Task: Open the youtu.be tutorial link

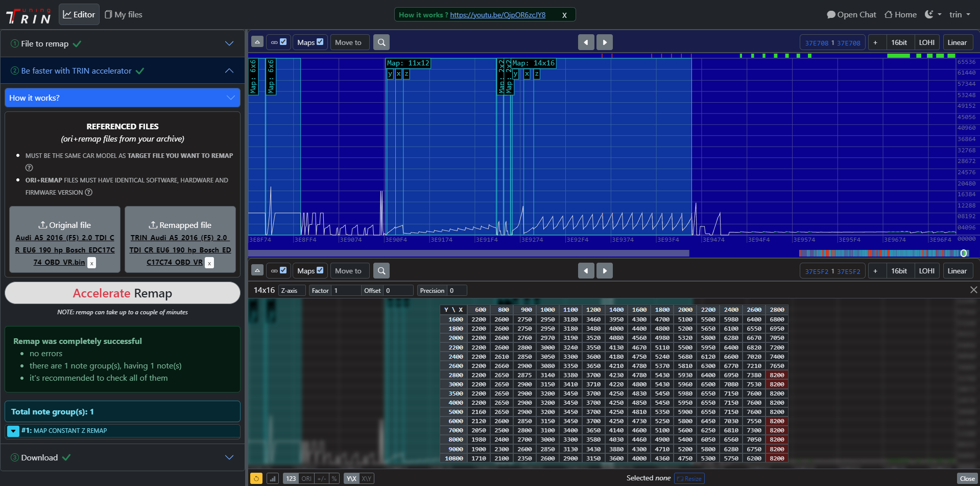Action: (497, 15)
